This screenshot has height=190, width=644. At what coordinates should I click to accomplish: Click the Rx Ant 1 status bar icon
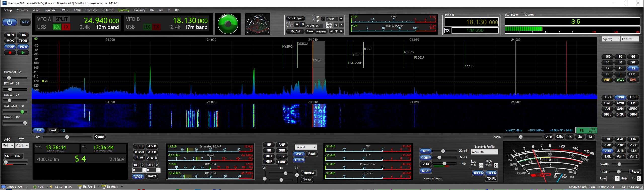tap(80, 187)
